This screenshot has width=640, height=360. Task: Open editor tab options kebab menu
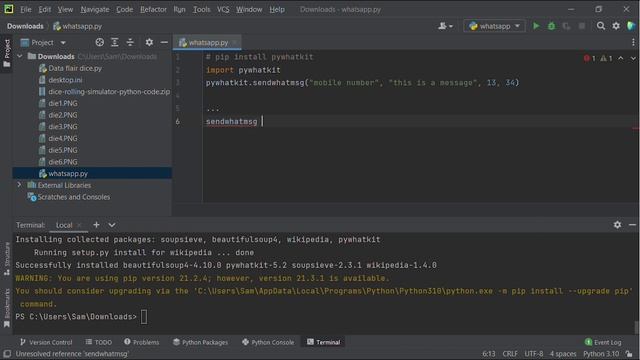click(x=633, y=42)
